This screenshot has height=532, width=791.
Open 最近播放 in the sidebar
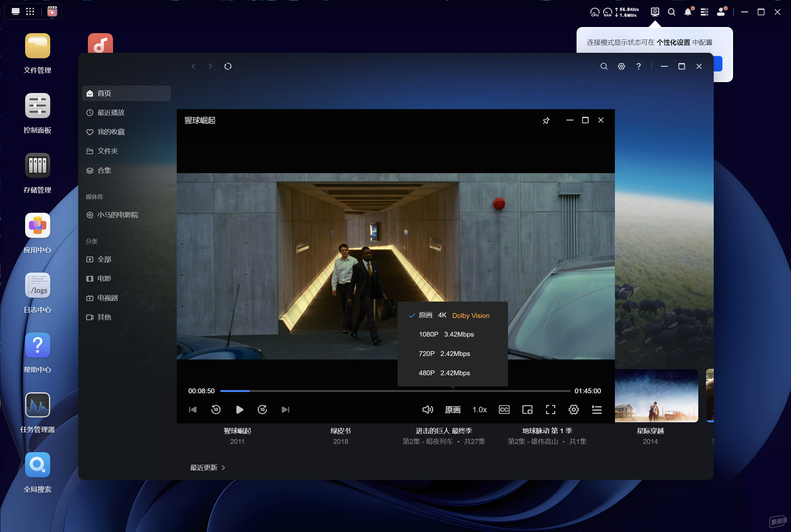pyautogui.click(x=126, y=113)
